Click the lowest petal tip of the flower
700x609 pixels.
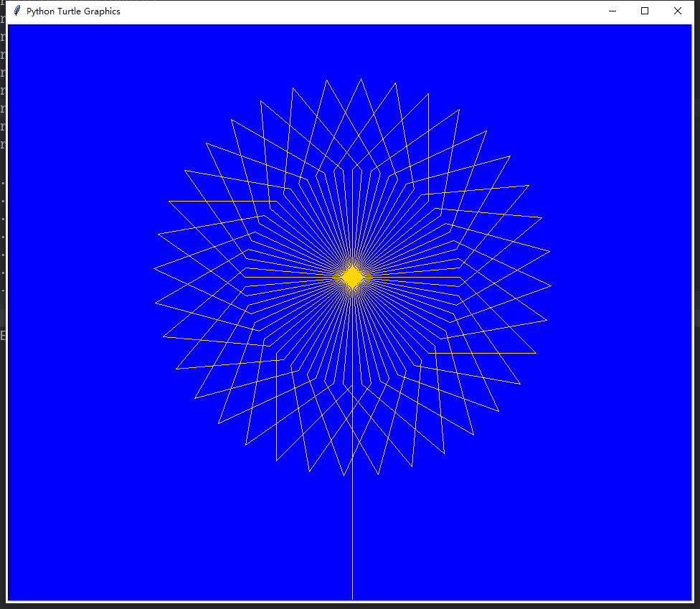344,475
